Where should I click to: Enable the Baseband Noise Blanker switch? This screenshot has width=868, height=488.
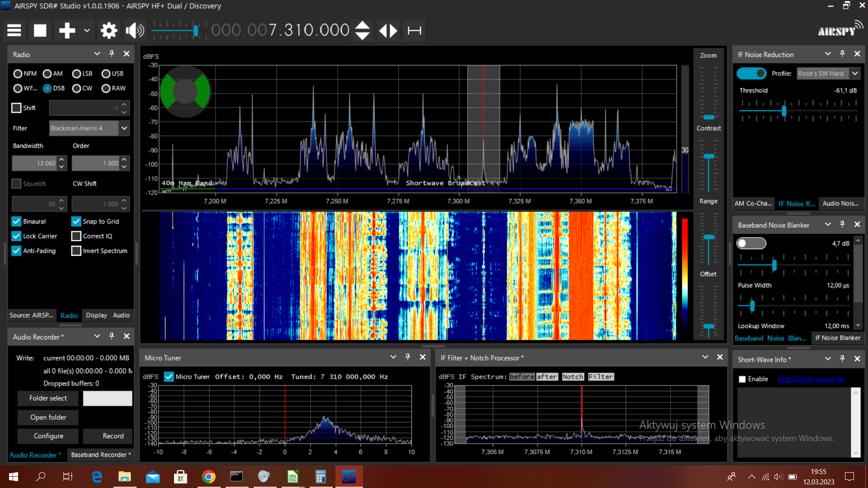tap(751, 244)
